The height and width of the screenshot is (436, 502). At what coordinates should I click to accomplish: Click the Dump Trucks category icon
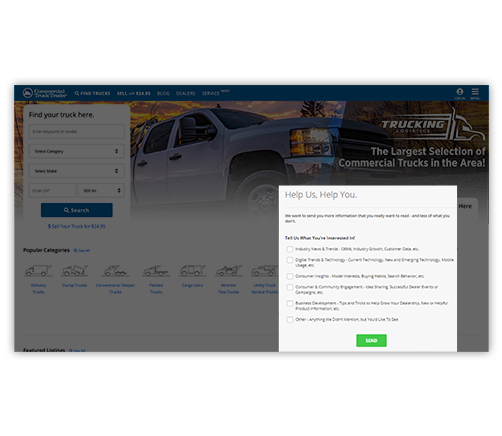75,271
